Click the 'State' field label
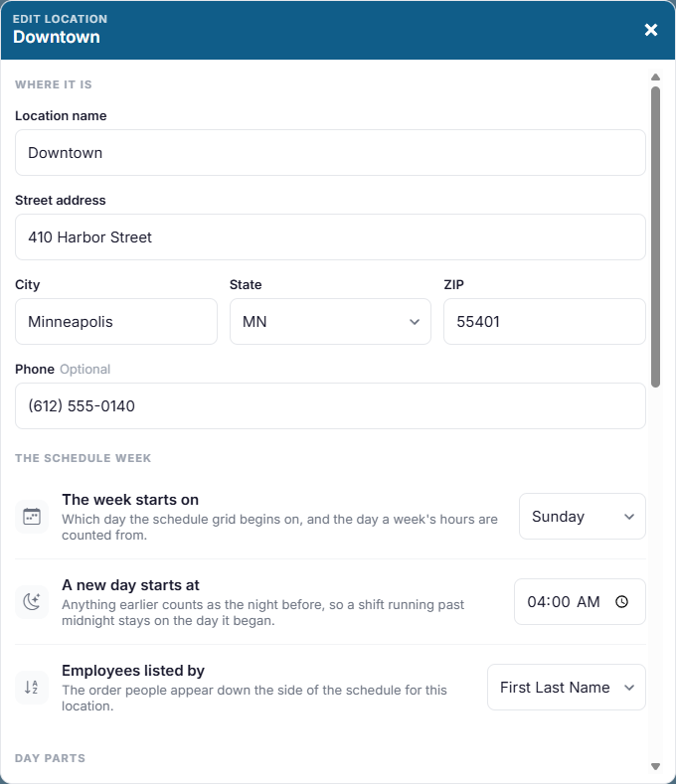This screenshot has height=784, width=676. point(246,284)
